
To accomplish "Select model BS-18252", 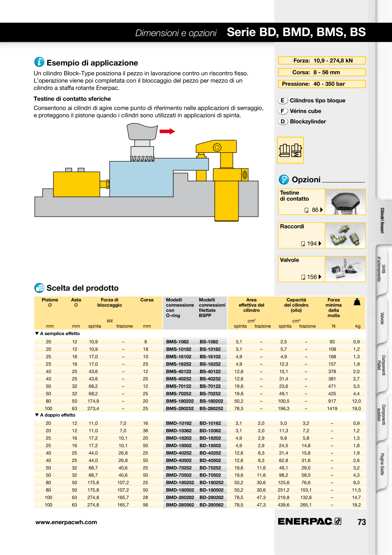I will [210, 364].
